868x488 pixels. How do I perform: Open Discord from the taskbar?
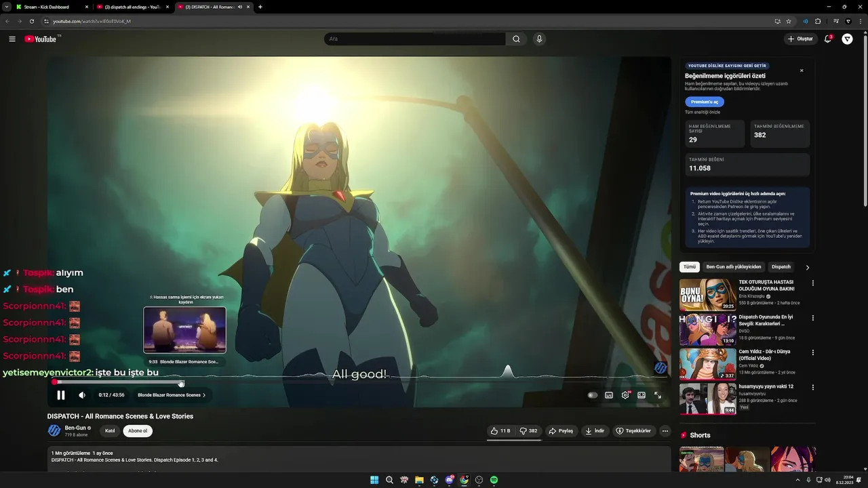tap(449, 480)
